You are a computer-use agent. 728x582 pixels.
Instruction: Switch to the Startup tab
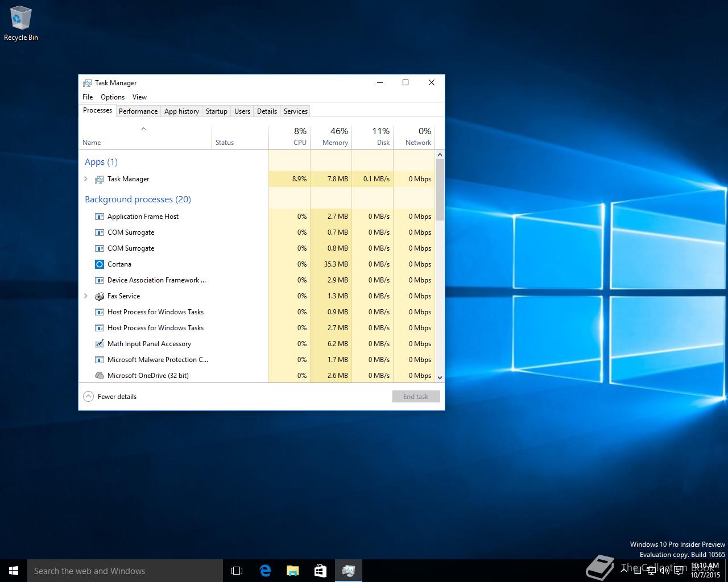point(217,111)
